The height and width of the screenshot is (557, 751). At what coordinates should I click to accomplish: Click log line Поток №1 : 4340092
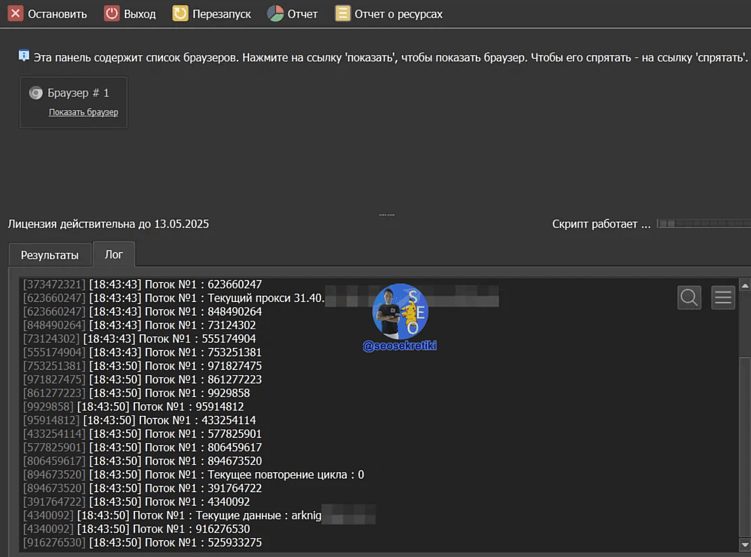(137, 502)
